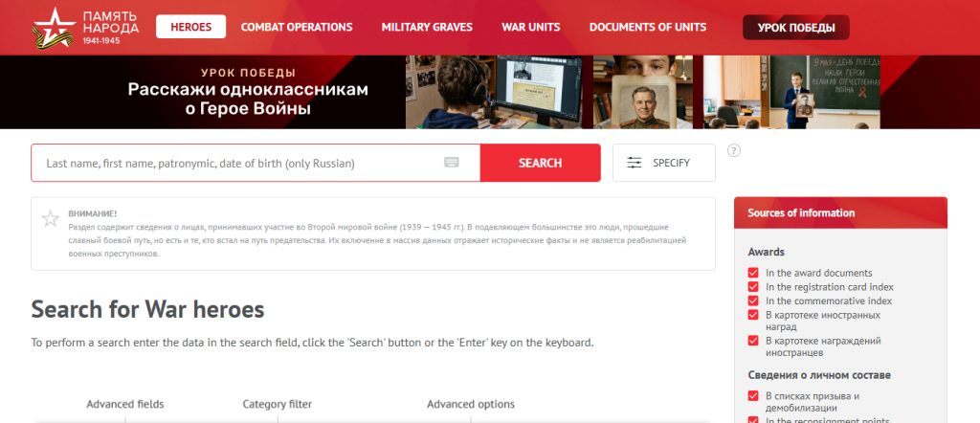Screen dimensions: 980x423
Task: Click the 'Search for War heroes' heading
Action: [x=147, y=309]
